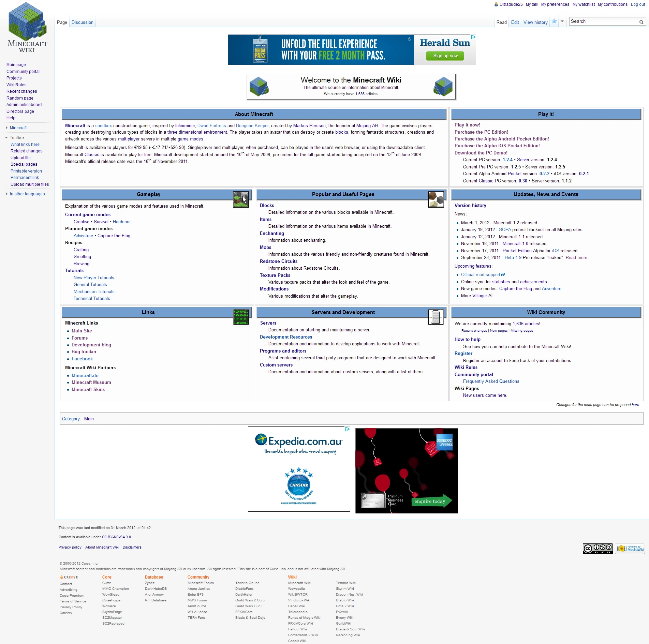Click into the Search input field
The image size is (649, 644).
(604, 21)
